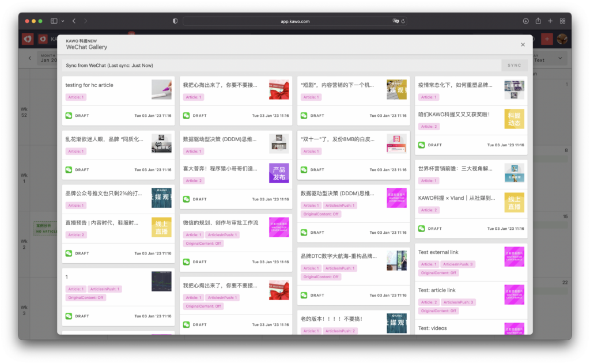Open '世界杯营销前瞻：三大视角解' article
The image size is (590, 364).
455,168
